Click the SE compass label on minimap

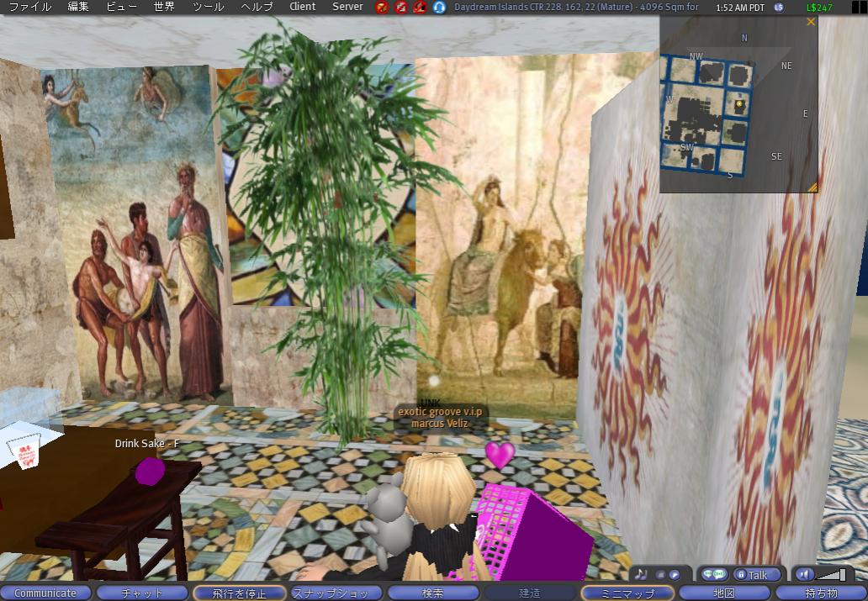[776, 156]
